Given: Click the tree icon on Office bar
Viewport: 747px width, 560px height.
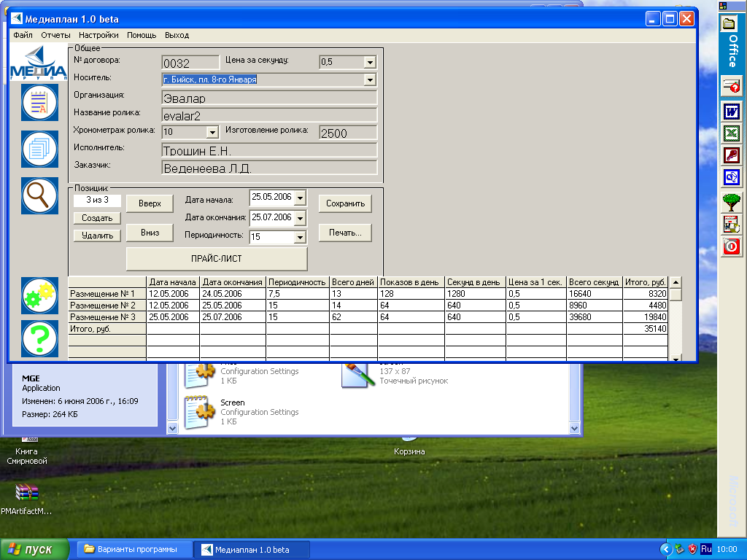Looking at the screenshot, I should pos(731,202).
